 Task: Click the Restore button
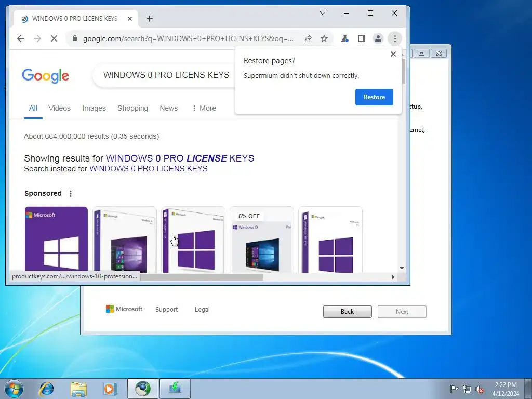[374, 97]
